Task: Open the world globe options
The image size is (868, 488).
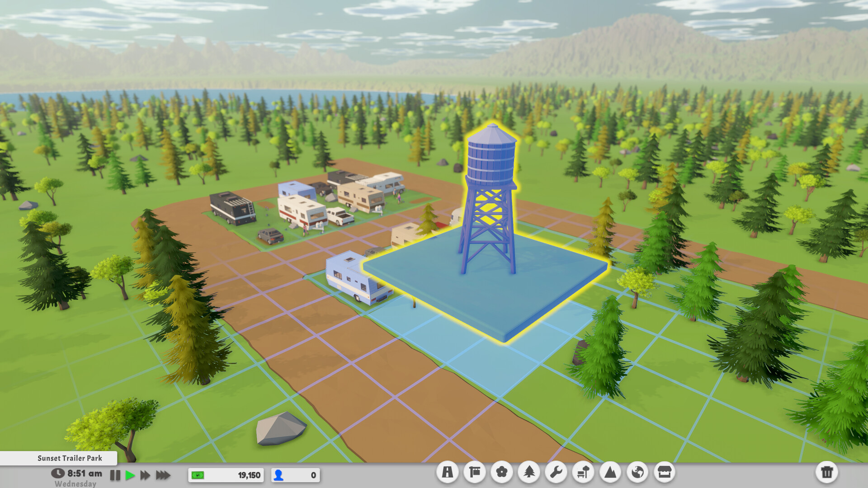Action: (638, 472)
